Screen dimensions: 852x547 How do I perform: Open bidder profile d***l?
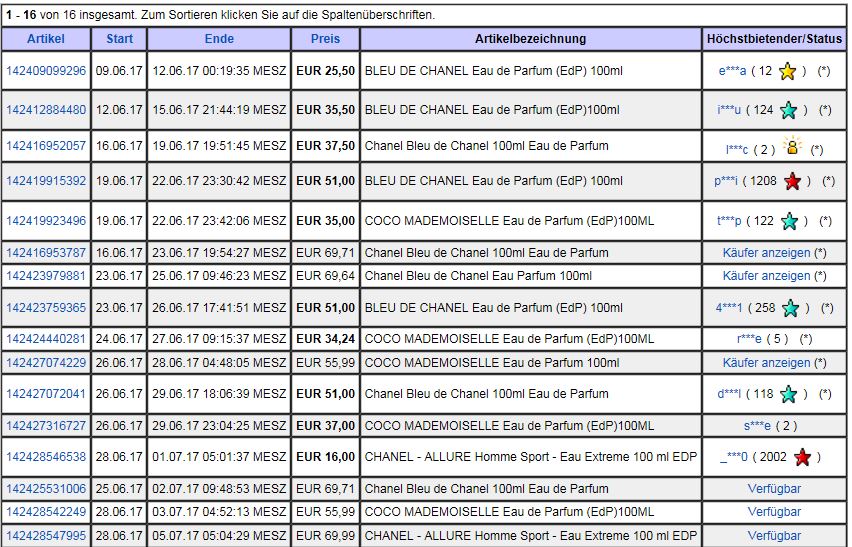[x=729, y=393]
